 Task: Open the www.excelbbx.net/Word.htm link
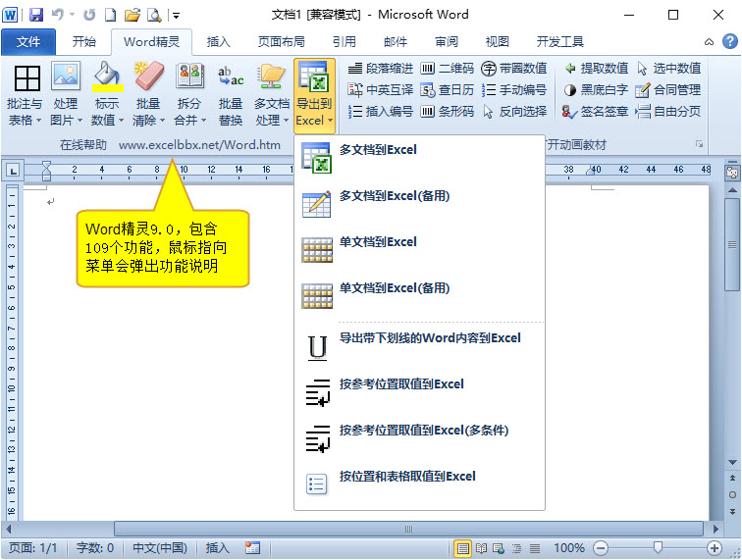pos(199,145)
